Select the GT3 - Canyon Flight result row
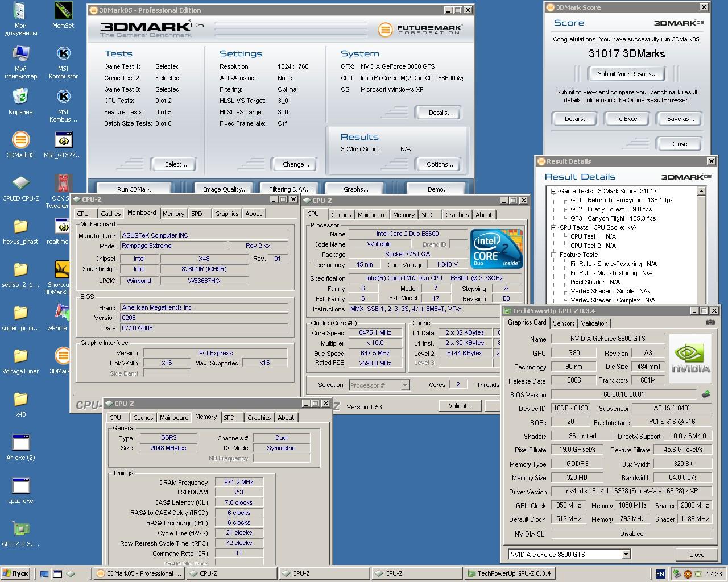 click(613, 218)
